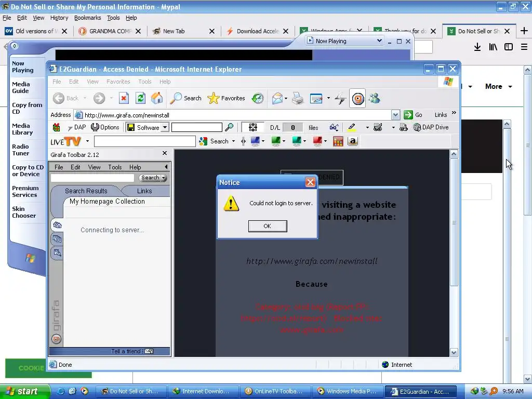Expand the Mail icon dropdown arrow
Screen dimensions: 532x399
[286, 98]
